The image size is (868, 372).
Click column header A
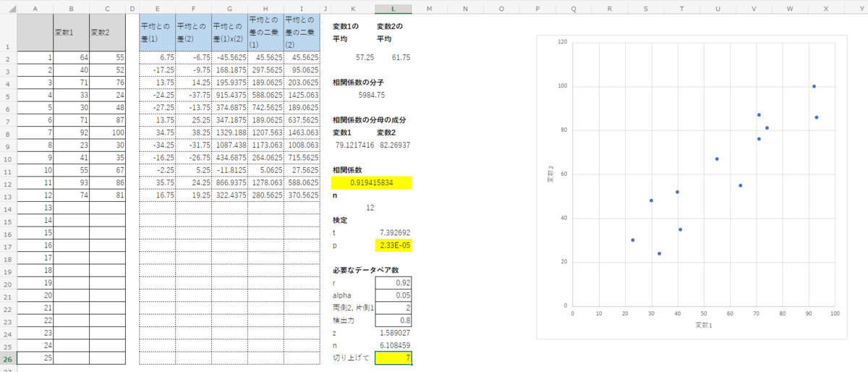(35, 8)
